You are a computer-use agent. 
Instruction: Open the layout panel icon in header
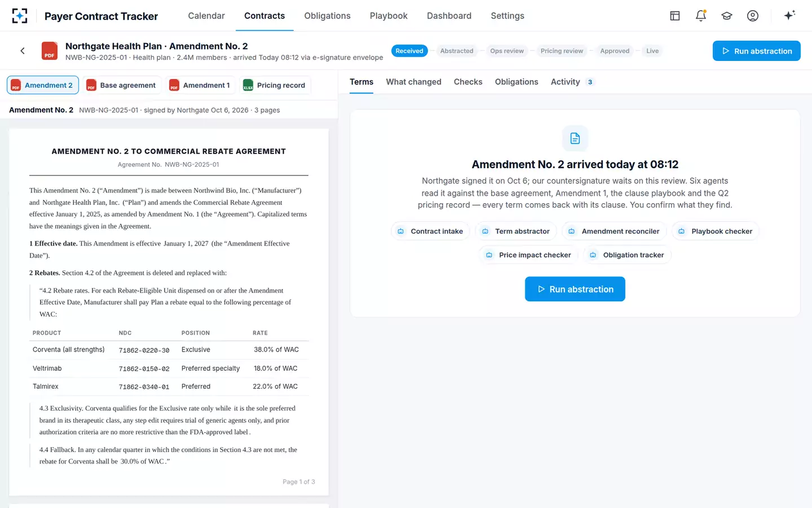[674, 16]
